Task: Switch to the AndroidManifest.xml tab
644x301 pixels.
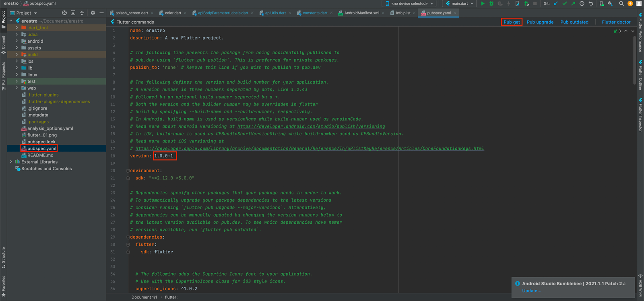Action: 361,13
